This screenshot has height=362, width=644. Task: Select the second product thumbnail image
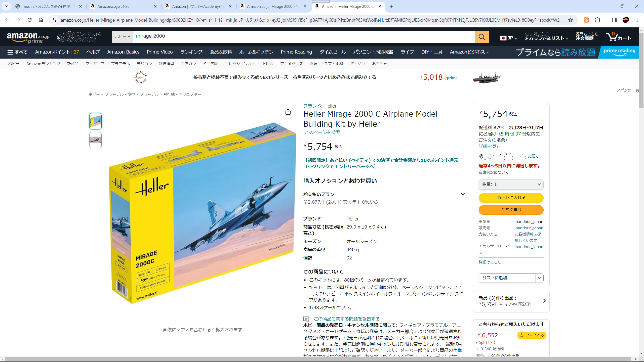(x=95, y=140)
